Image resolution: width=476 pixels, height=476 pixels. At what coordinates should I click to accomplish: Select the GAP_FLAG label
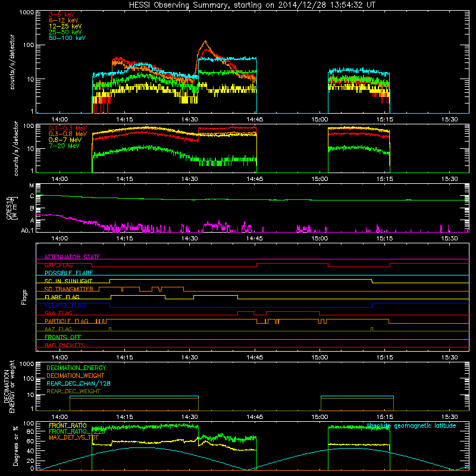58,265
